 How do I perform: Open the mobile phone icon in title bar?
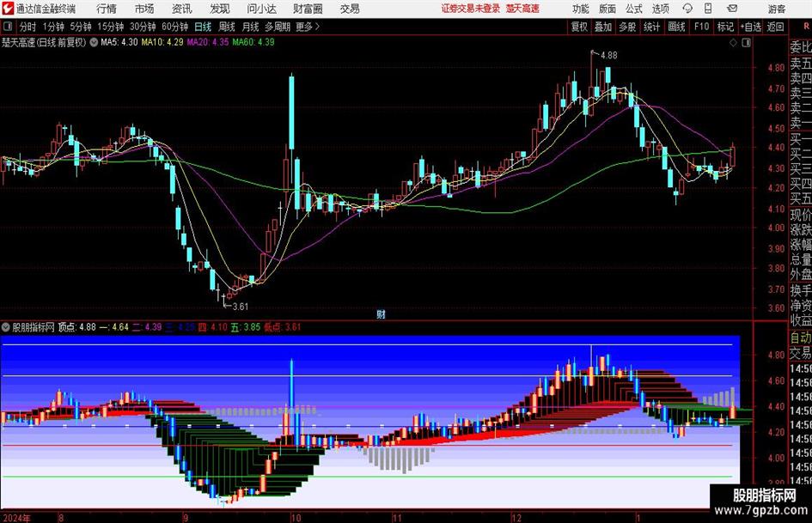[708, 9]
